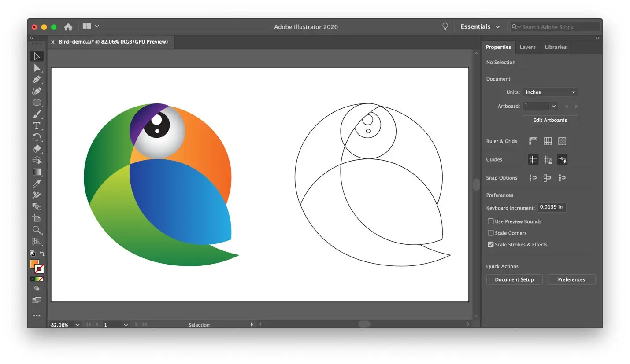630x364 pixels.
Task: Activate the Rotate tool
Action: (x=37, y=137)
